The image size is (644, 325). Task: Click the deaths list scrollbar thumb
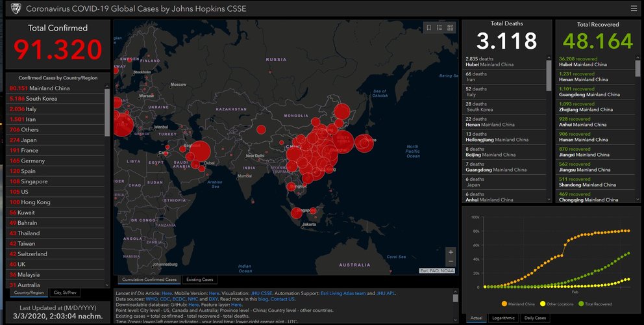549,75
